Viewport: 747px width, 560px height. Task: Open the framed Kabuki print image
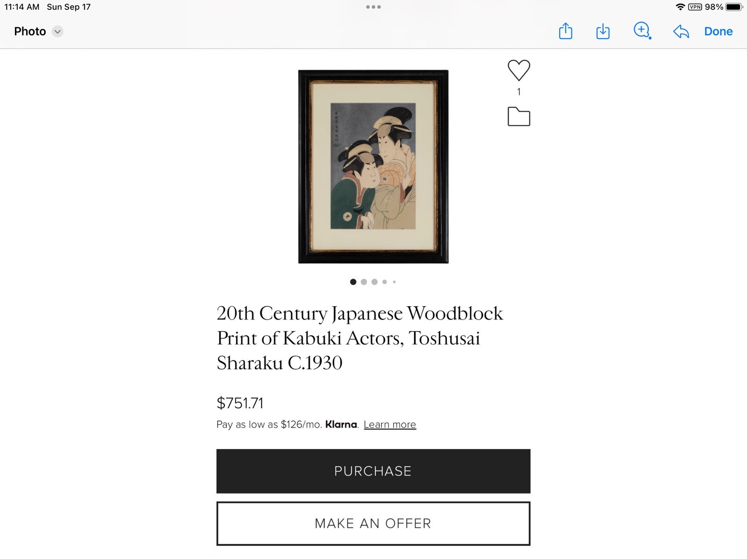[x=373, y=167]
